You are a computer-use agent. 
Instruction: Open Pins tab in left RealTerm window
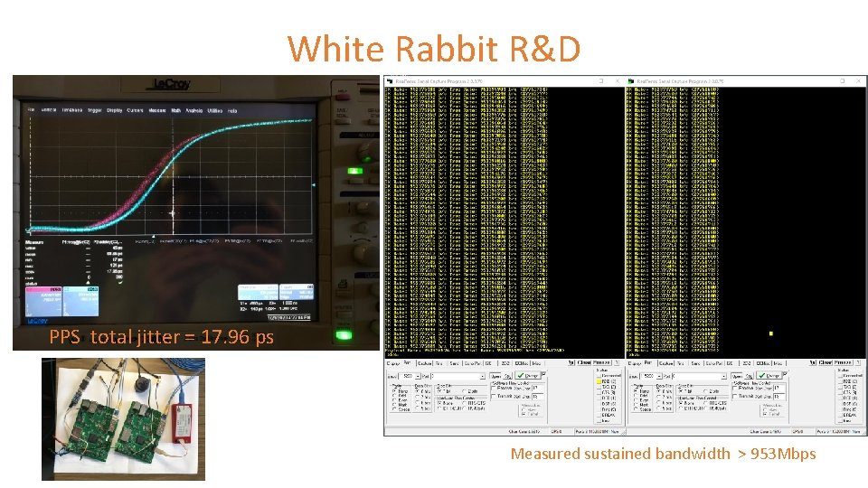click(x=439, y=363)
